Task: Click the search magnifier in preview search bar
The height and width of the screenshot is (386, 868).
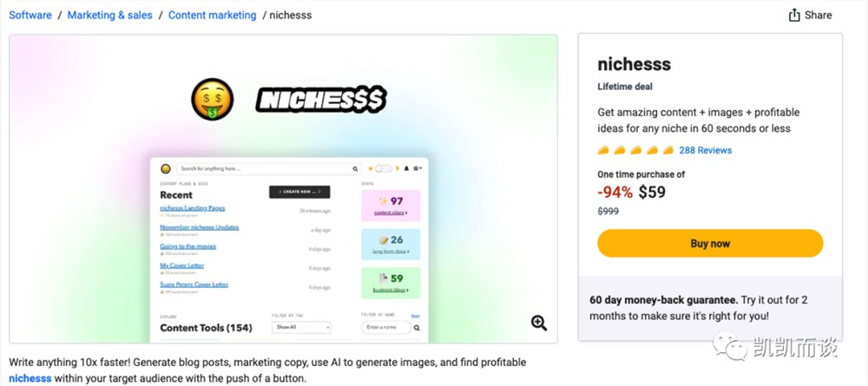Action: pyautogui.click(x=355, y=168)
